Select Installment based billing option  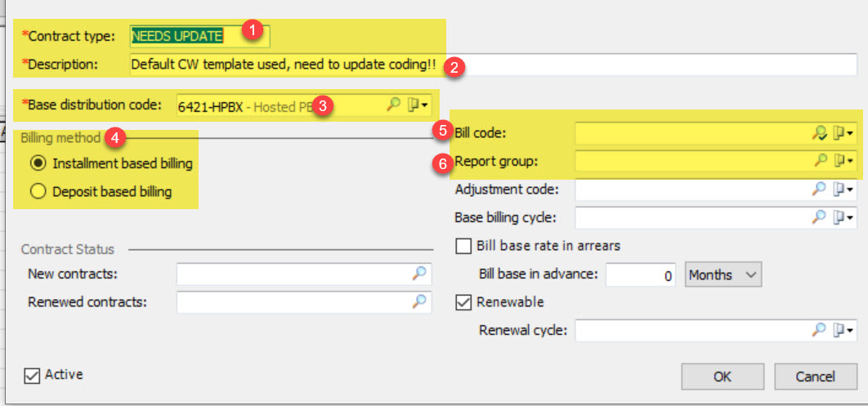(x=38, y=163)
